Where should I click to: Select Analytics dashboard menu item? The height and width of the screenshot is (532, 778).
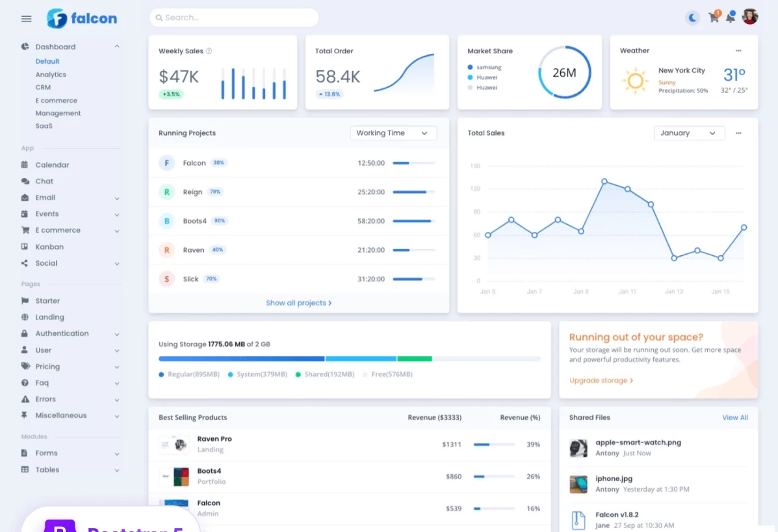[x=51, y=74]
